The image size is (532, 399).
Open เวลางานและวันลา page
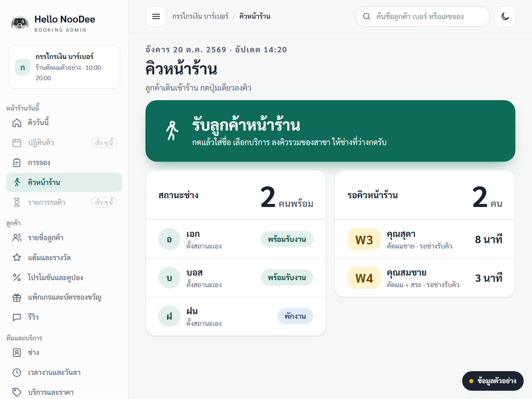(64, 372)
